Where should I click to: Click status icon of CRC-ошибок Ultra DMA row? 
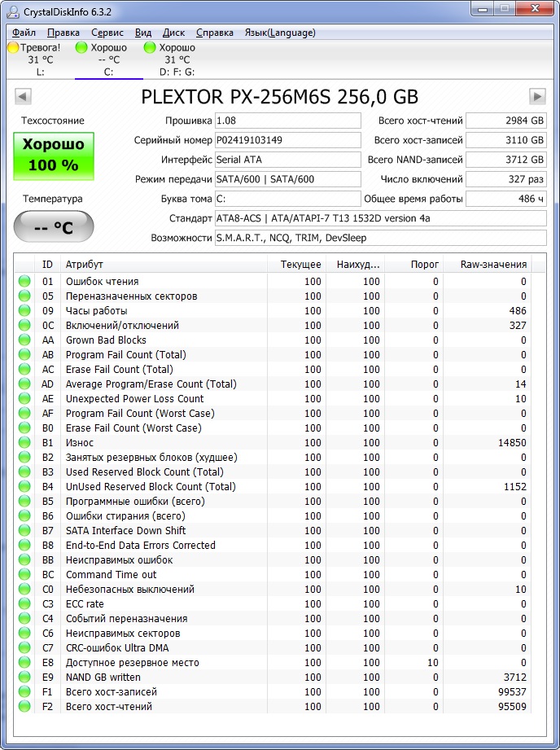coord(24,647)
